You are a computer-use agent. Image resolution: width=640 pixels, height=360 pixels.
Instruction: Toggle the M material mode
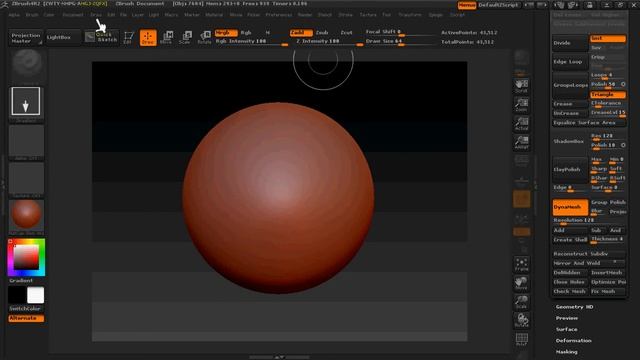tap(268, 33)
